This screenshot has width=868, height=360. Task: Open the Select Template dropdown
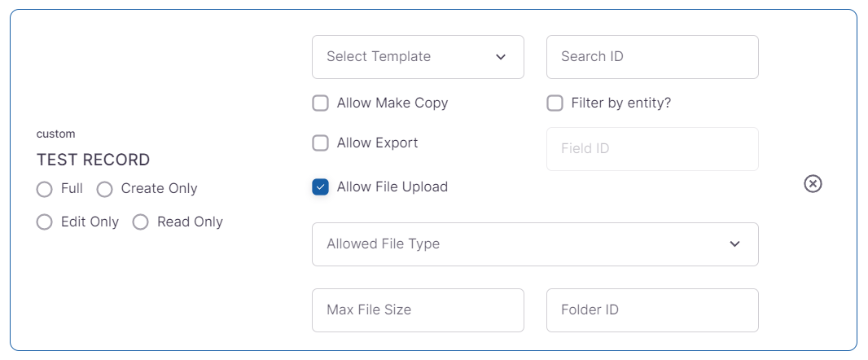[x=407, y=57]
